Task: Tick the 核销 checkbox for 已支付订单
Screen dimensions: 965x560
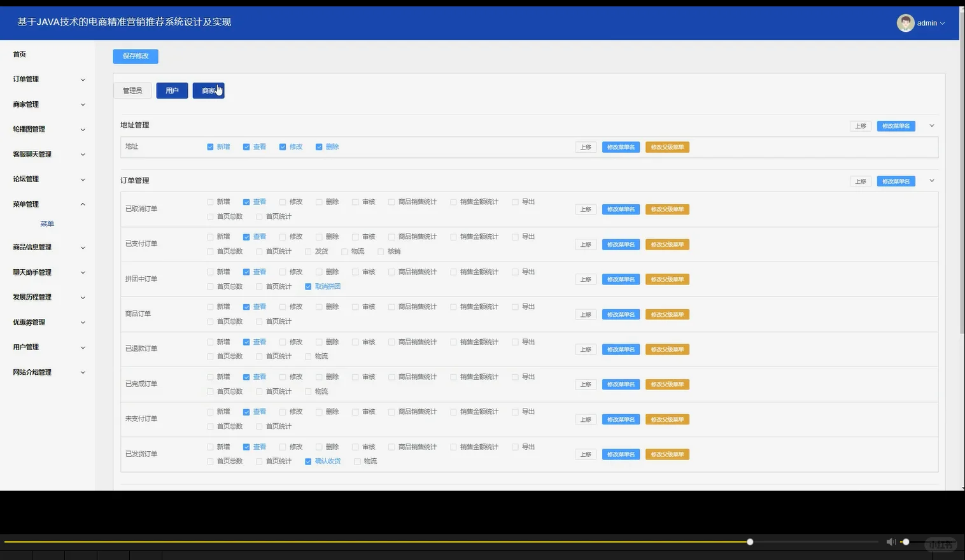Action: (381, 251)
